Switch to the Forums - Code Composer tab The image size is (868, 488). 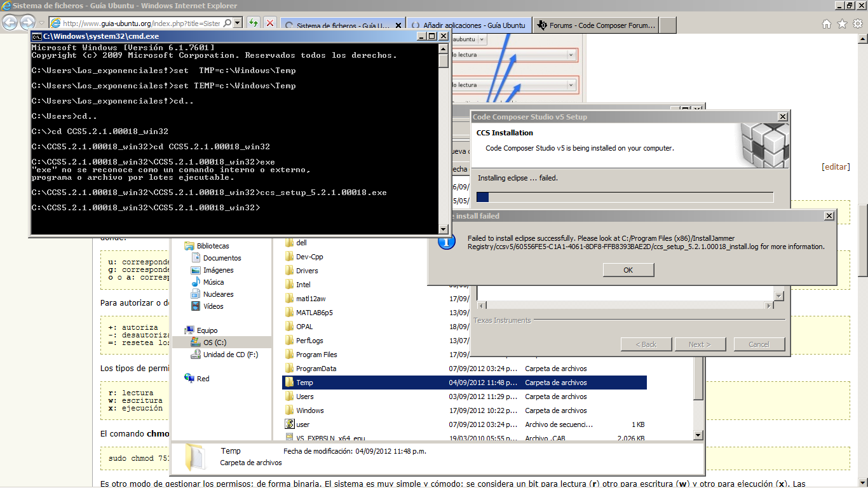point(595,25)
